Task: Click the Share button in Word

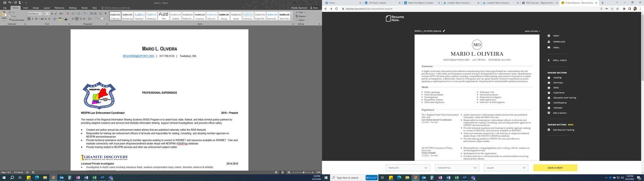Action: 314,8
